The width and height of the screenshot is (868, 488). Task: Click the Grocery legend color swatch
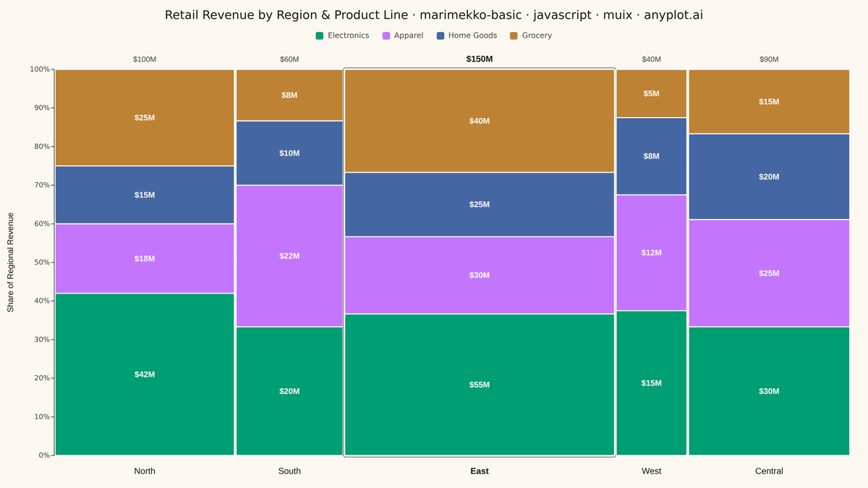[x=514, y=35]
